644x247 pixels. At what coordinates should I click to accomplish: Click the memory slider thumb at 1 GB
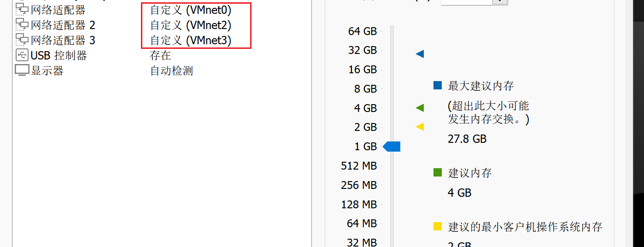(392, 147)
